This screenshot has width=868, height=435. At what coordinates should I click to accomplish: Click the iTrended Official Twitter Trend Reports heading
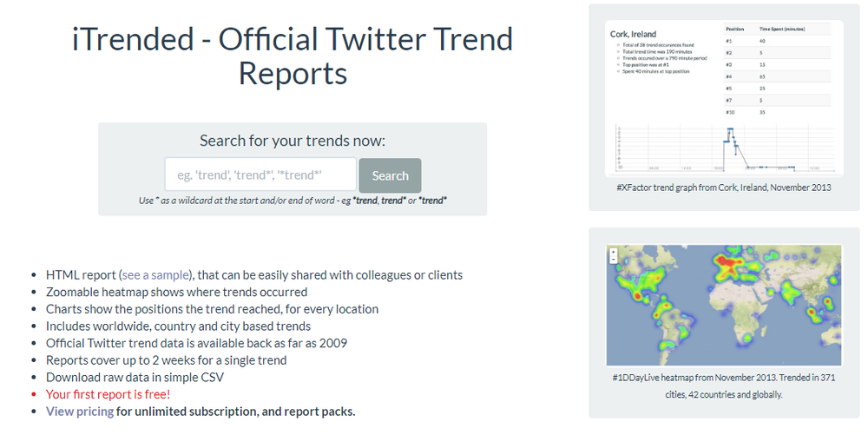293,56
